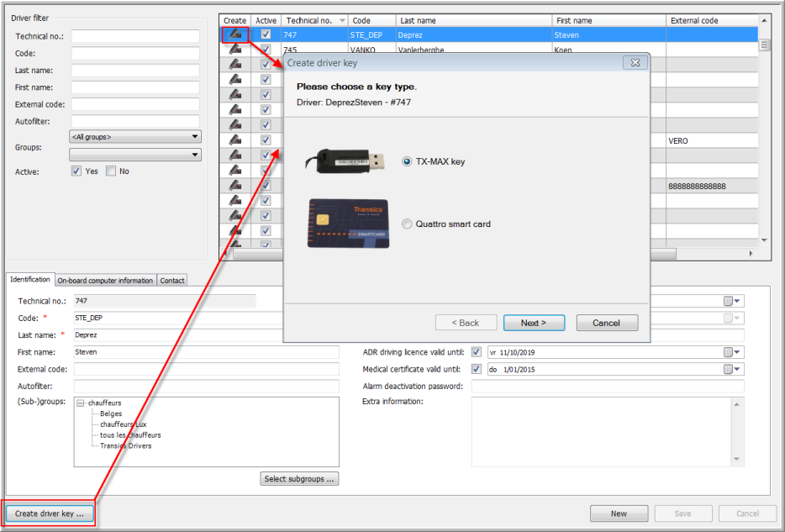Toggle ADR driving licence valid until checkbox

coord(477,353)
